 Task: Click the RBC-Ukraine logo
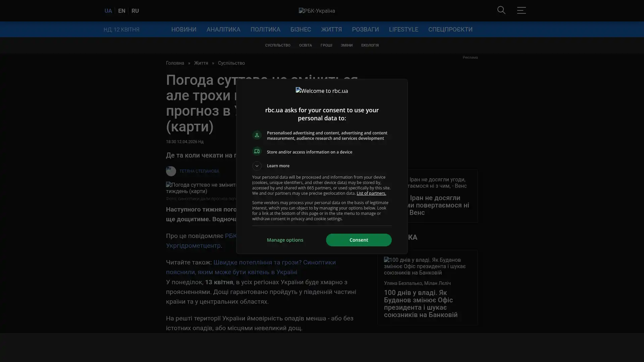click(317, 11)
